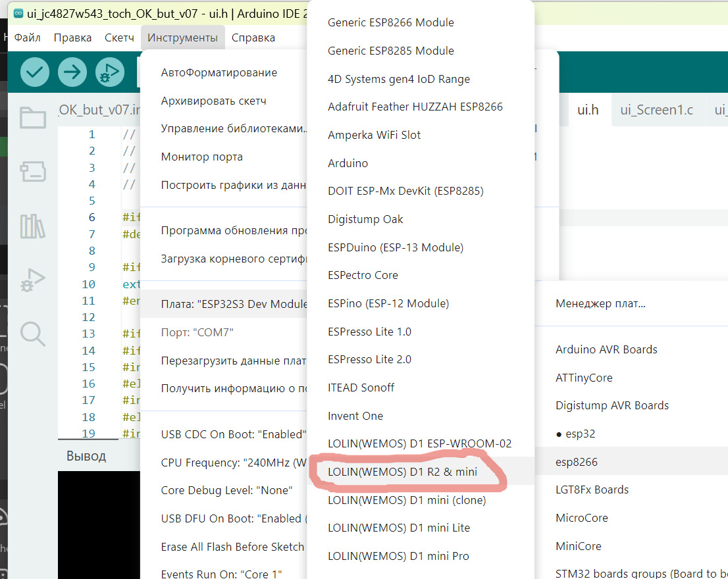The image size is (728, 579).
Task: Expand the CPU Frequency submenu
Action: (233, 463)
